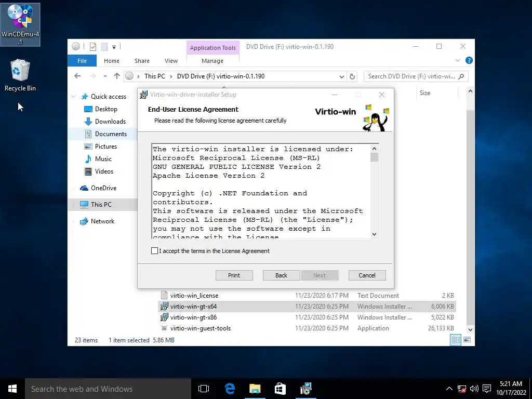Select This PC in the navigation pane

tap(96, 205)
